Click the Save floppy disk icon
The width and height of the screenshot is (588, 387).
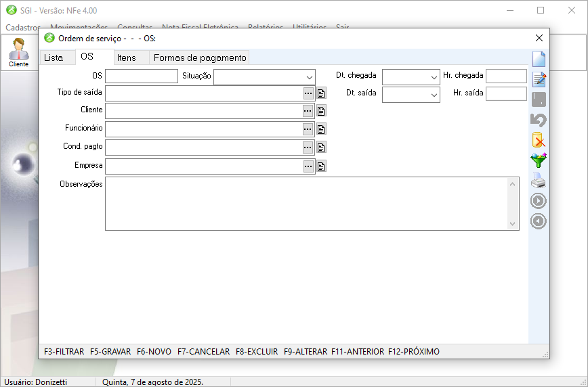tap(539, 99)
